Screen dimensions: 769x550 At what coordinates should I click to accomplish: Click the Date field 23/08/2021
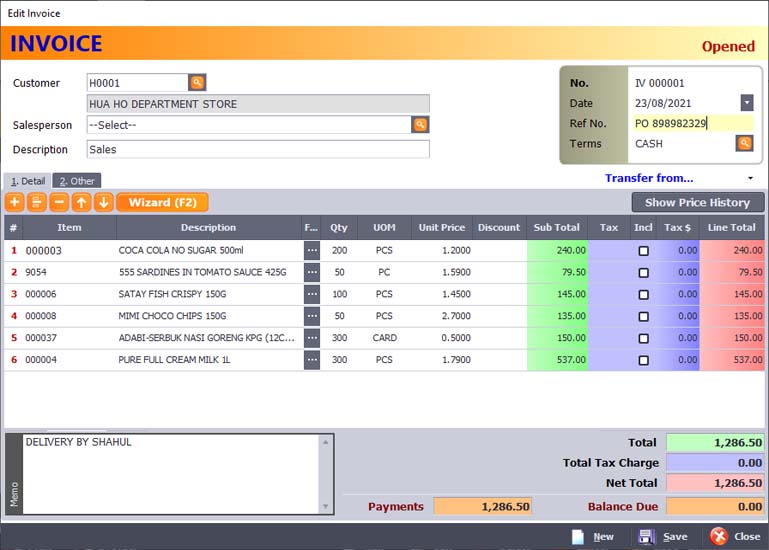tap(686, 103)
